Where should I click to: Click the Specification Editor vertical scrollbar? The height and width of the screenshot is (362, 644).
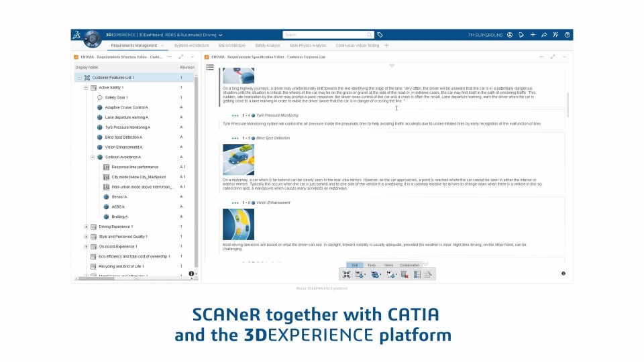(568, 105)
